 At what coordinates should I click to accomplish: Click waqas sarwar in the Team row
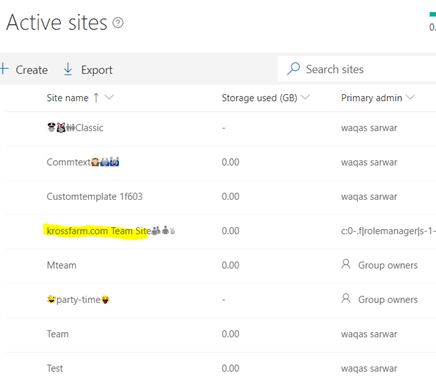[369, 334]
